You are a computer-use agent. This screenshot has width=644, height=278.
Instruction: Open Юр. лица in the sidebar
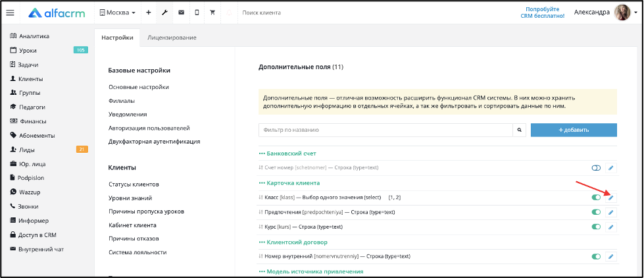pos(28,164)
